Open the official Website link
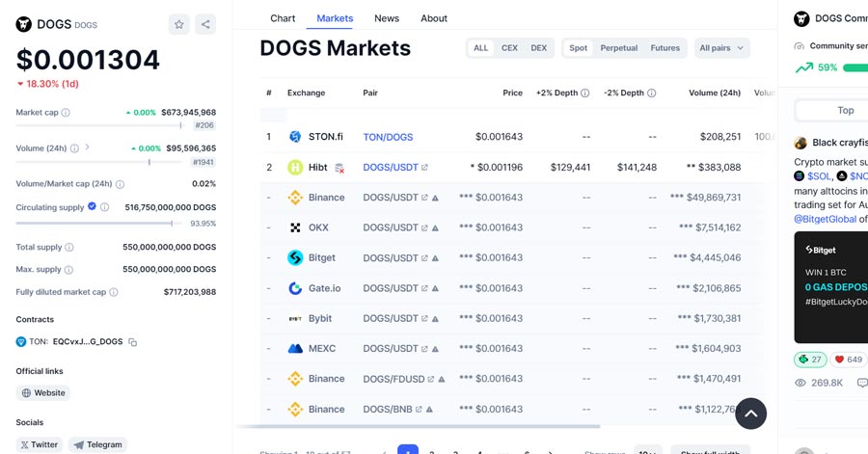Viewport: 868px width, 454px height. click(x=43, y=393)
